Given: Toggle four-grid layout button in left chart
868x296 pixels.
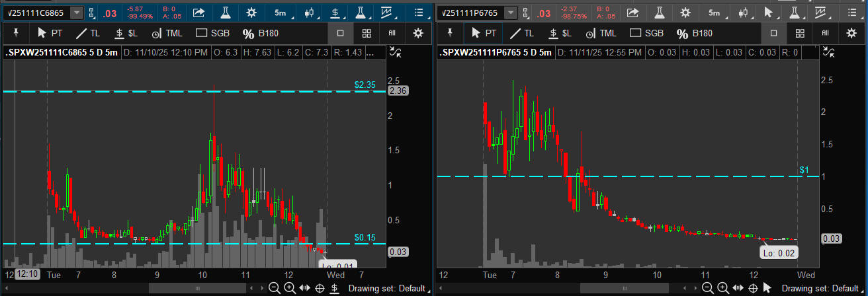Looking at the screenshot, I should tap(366, 33).
